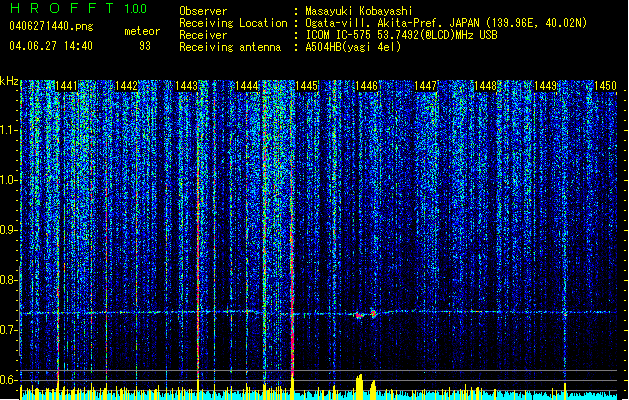Click the kHz axis unit label
Viewport: 629px width, 400px height.
pyautogui.click(x=9, y=81)
